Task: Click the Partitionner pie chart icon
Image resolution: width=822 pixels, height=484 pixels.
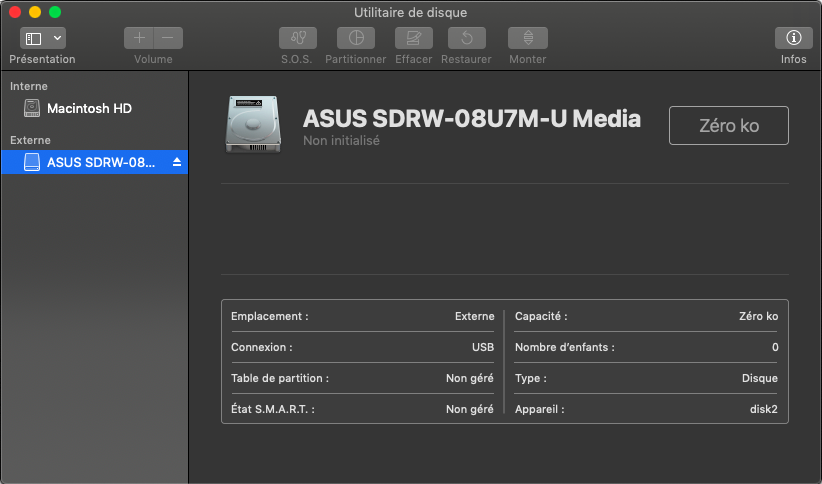Action: click(355, 38)
